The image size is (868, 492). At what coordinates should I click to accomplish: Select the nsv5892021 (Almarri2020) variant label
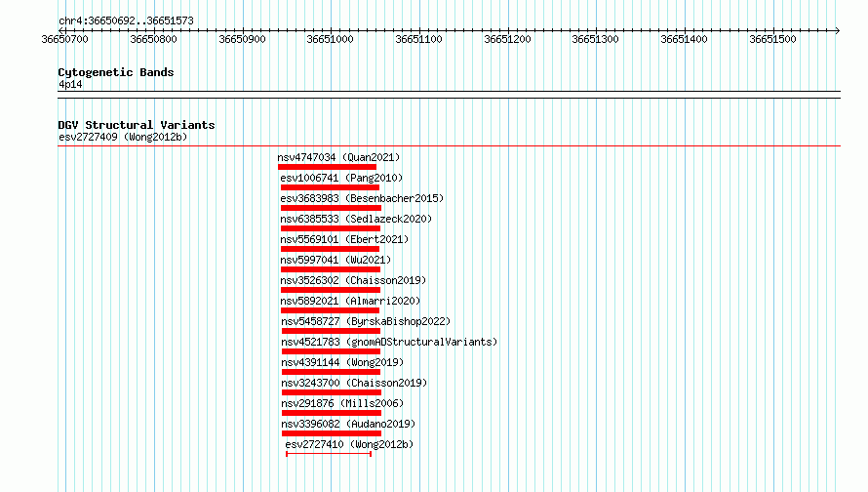tap(350, 301)
